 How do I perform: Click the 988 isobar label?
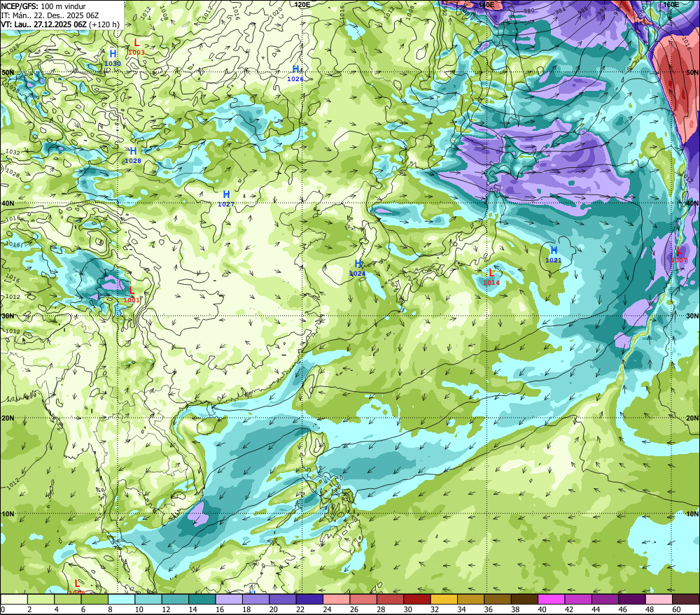583,10
